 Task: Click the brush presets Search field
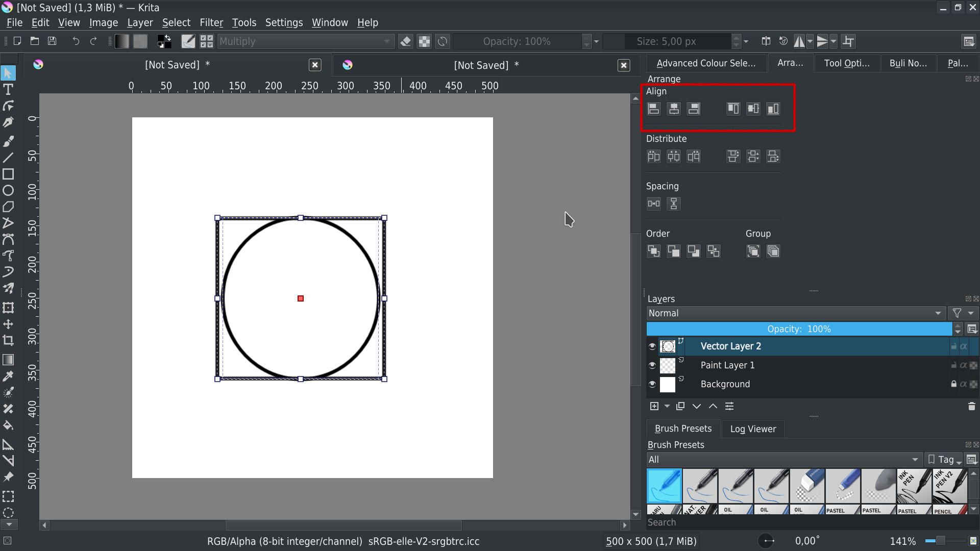point(806,522)
